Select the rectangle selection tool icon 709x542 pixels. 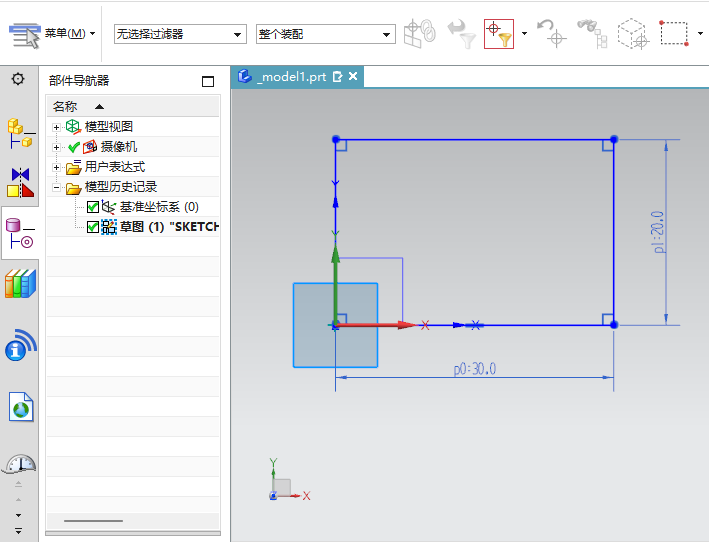pyautogui.click(x=674, y=33)
